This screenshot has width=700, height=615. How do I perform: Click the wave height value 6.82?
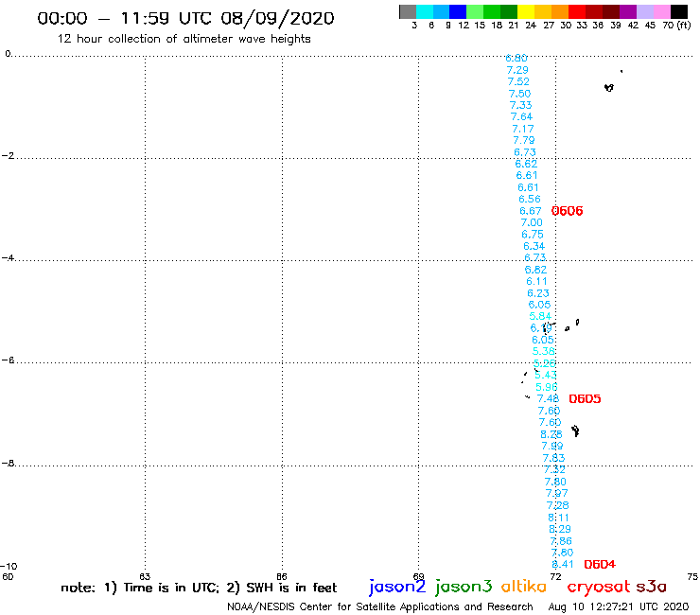pyautogui.click(x=535, y=270)
